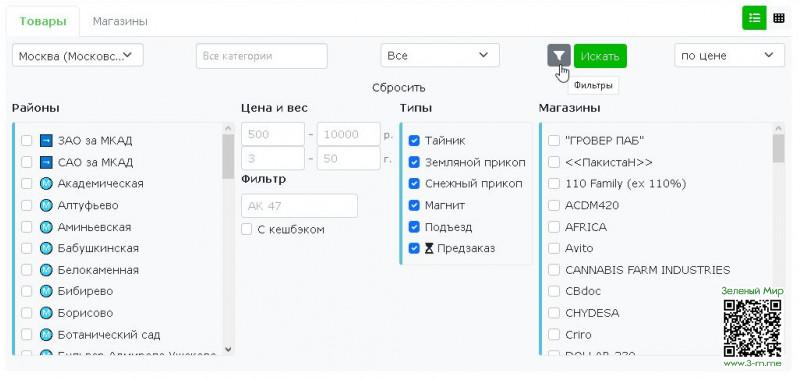Click the funnel Filters icon button
This screenshot has width=800, height=379.
pos(559,56)
